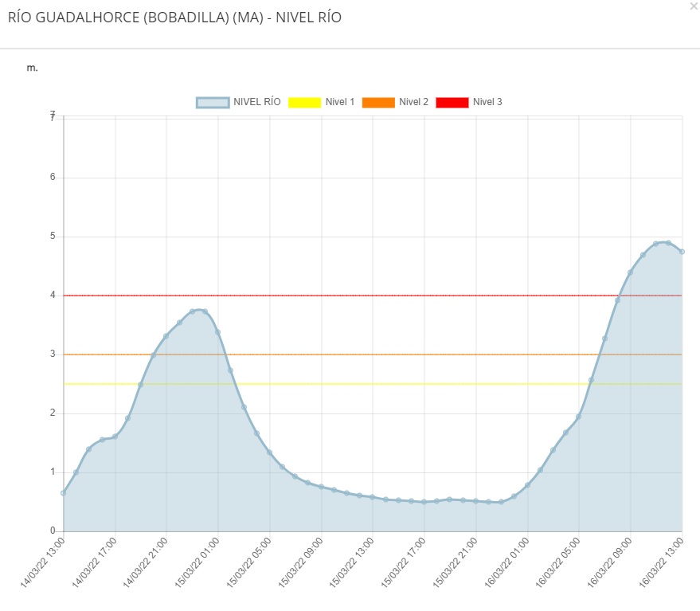The image size is (700, 611).
Task: Click the final data point at 16/03/22 13:00
Action: [x=682, y=252]
